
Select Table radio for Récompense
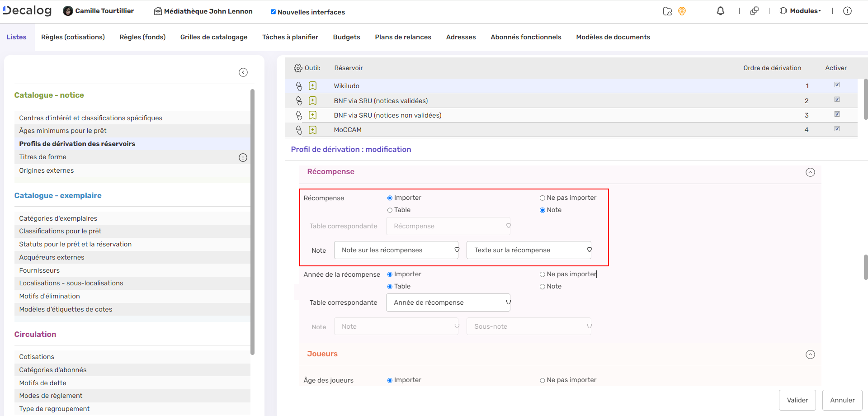pyautogui.click(x=390, y=210)
